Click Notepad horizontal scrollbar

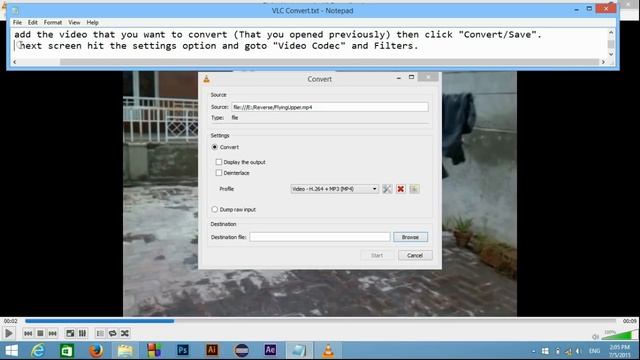point(329,62)
